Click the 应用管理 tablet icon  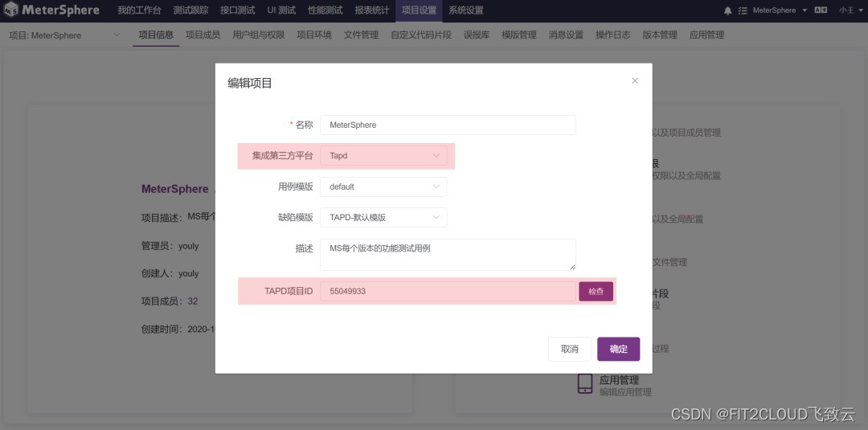pos(585,383)
